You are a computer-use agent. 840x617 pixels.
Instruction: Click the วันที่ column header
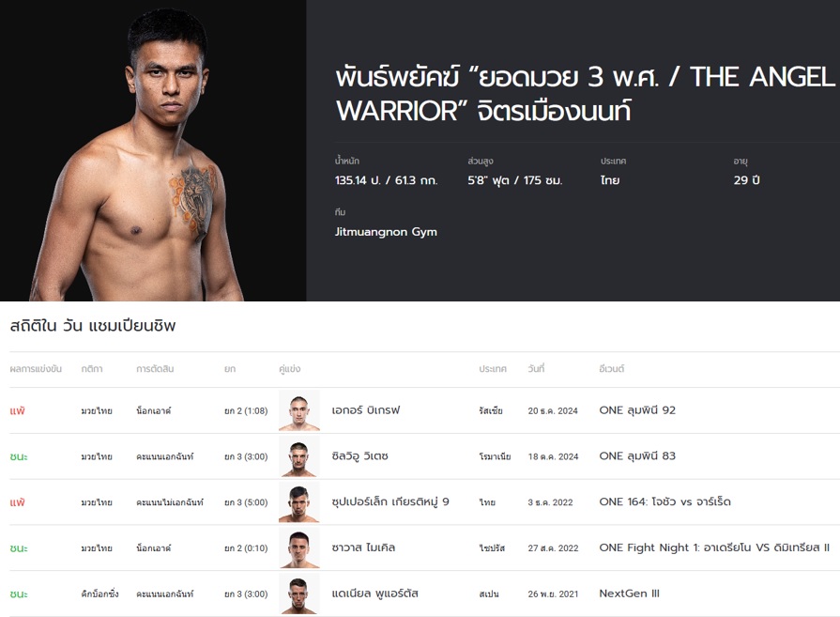coord(536,369)
